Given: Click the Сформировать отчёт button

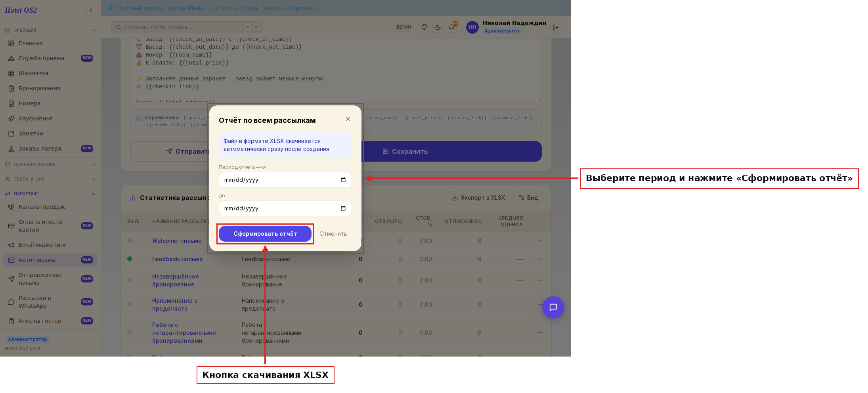Looking at the screenshot, I should click(x=265, y=234).
